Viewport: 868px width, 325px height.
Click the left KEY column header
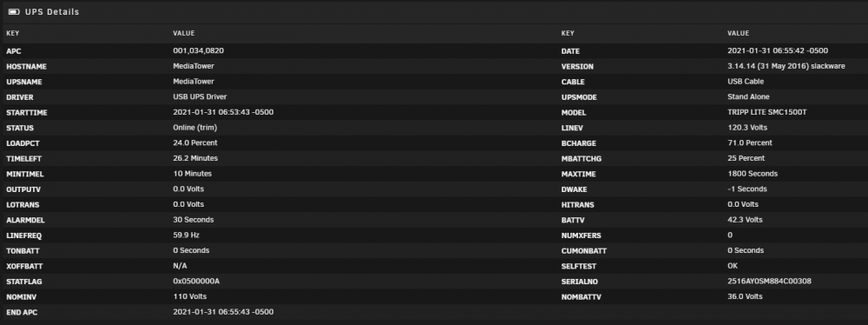[13, 33]
